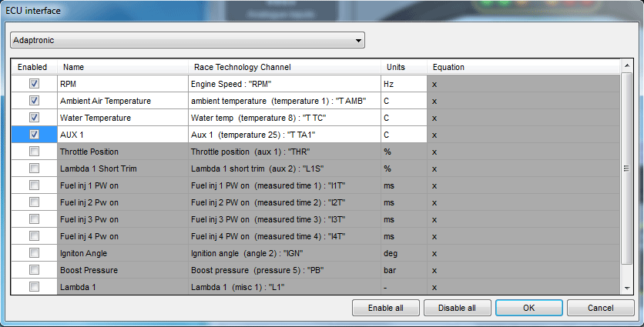Image resolution: width=644 pixels, height=327 pixels.
Task: Enable the Igniton Angle channel checkbox
Action: pyautogui.click(x=34, y=253)
